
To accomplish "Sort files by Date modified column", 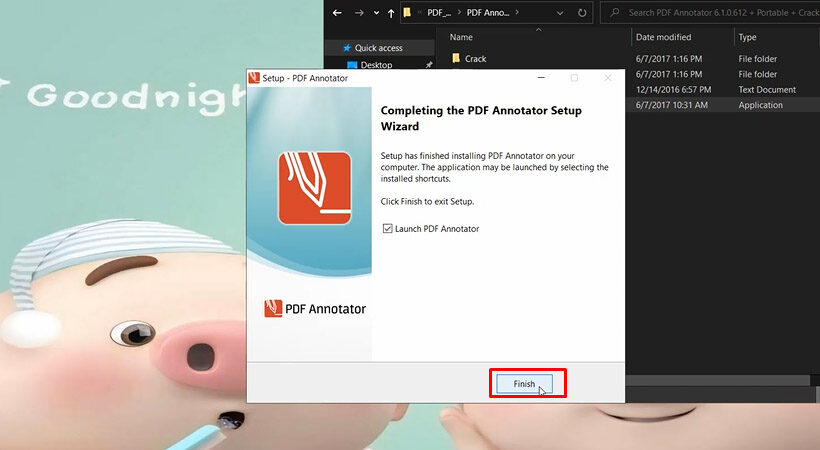I will [x=663, y=37].
